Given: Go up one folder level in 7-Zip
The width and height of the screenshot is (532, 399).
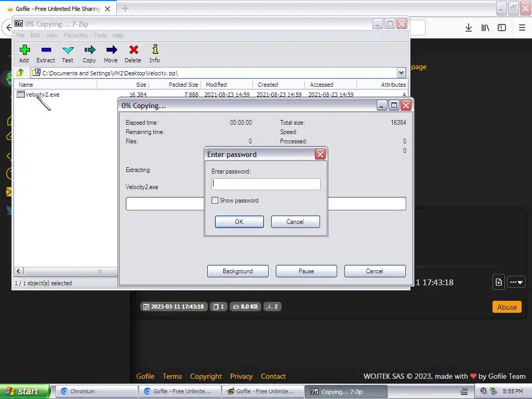Looking at the screenshot, I should click(x=20, y=72).
